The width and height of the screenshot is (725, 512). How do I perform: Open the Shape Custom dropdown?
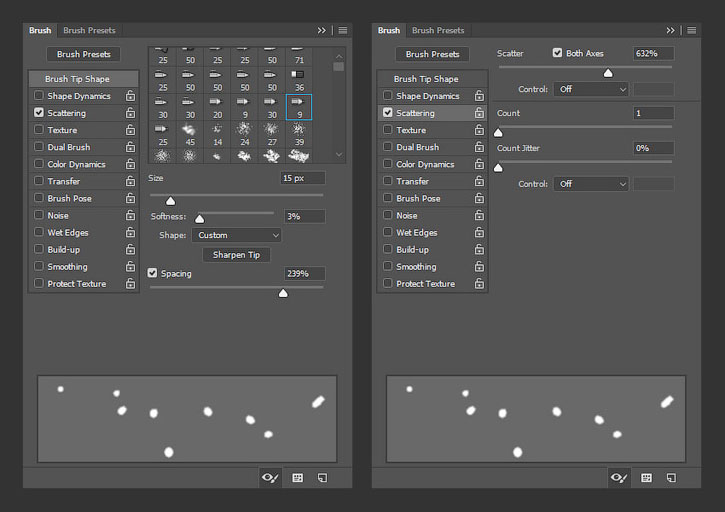[x=236, y=235]
